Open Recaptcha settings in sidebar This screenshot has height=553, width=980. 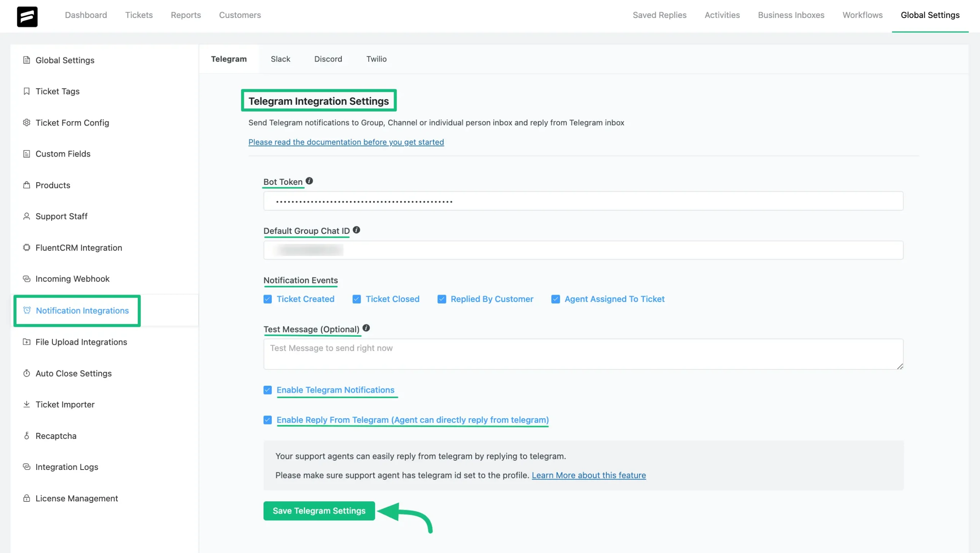tap(56, 436)
